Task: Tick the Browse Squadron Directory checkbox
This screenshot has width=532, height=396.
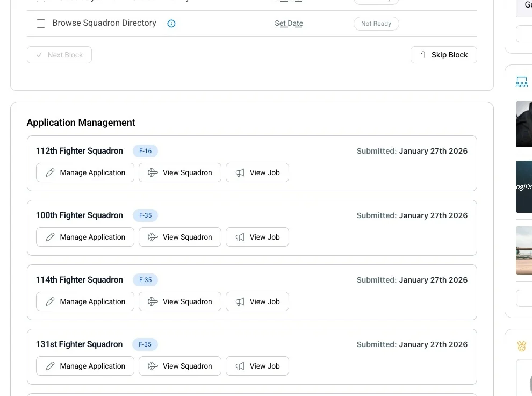Action: coord(41,24)
